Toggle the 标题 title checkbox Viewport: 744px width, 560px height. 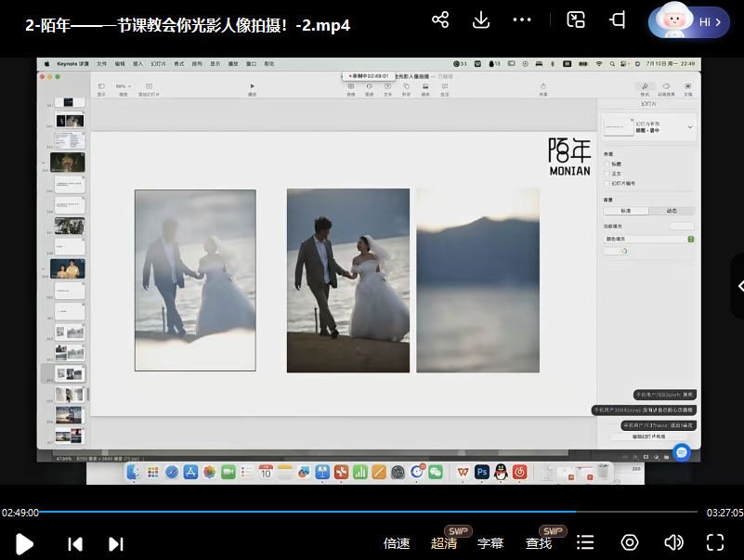coord(607,163)
